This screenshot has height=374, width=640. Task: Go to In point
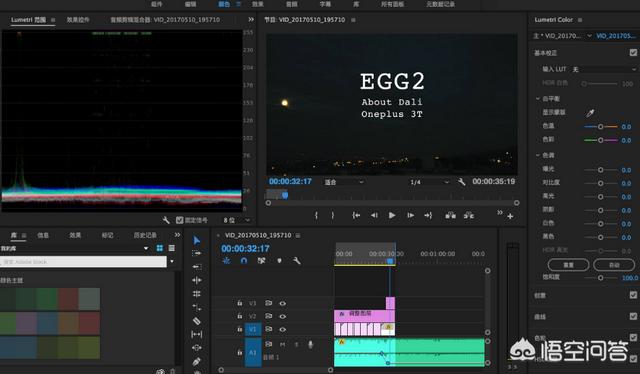[x=356, y=215]
